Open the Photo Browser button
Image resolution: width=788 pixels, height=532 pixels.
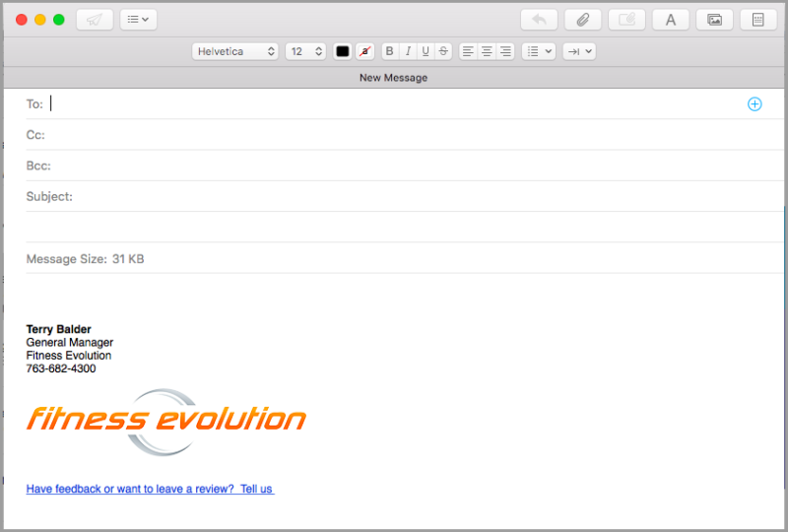pos(714,20)
